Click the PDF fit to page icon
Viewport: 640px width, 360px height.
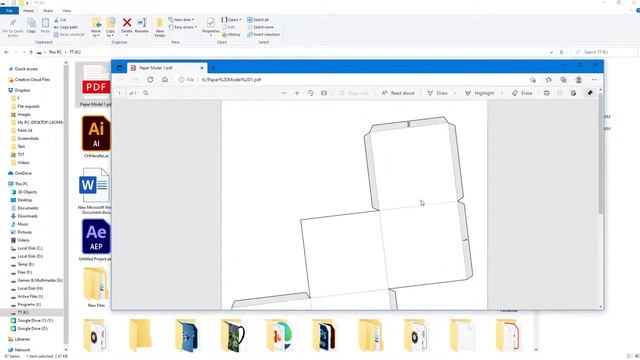point(324,93)
